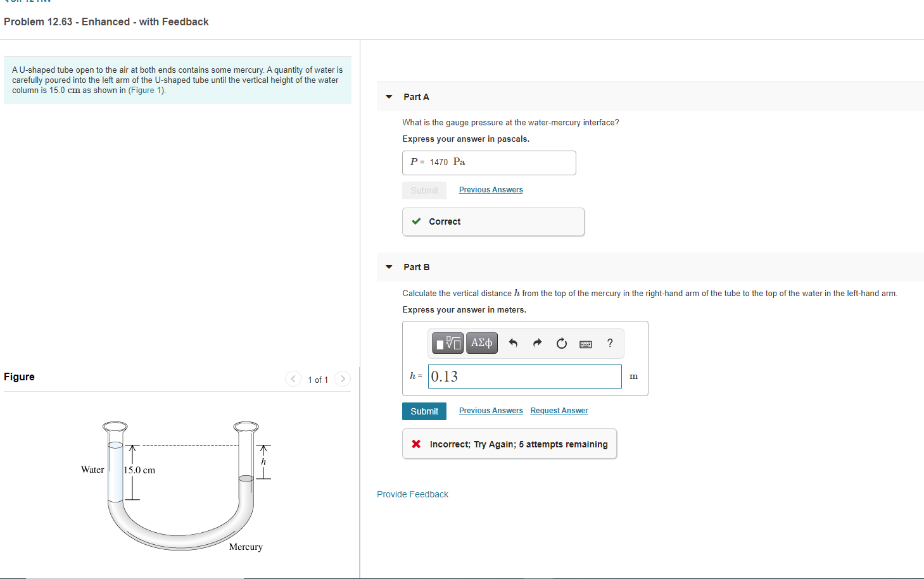Open the Greek symbols ΑΣφ palette
Viewport: 924px width, 579px height.
(x=482, y=343)
